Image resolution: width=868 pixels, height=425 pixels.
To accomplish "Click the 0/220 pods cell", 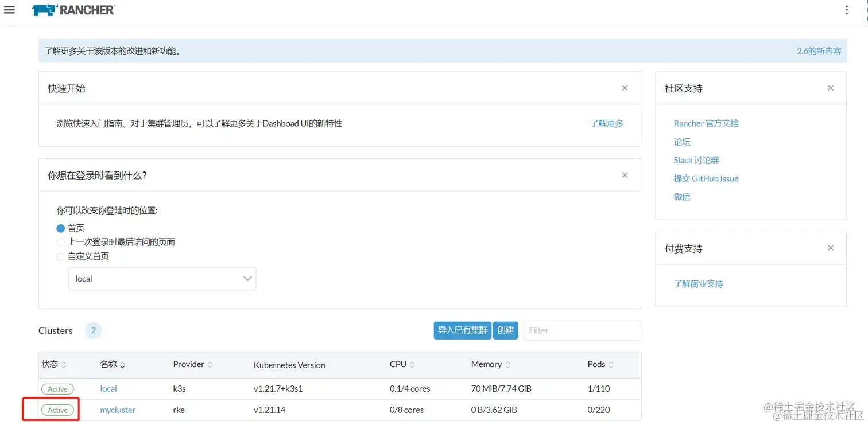I will pyautogui.click(x=599, y=410).
